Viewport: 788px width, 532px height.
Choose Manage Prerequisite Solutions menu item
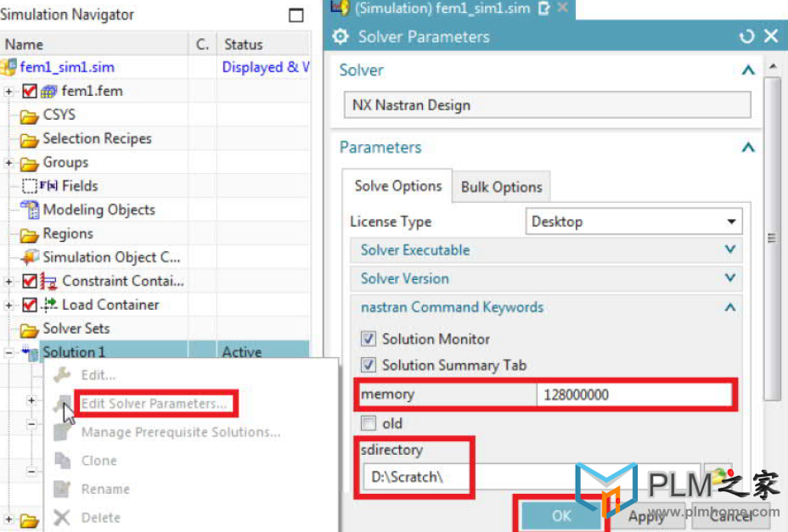[x=181, y=432]
